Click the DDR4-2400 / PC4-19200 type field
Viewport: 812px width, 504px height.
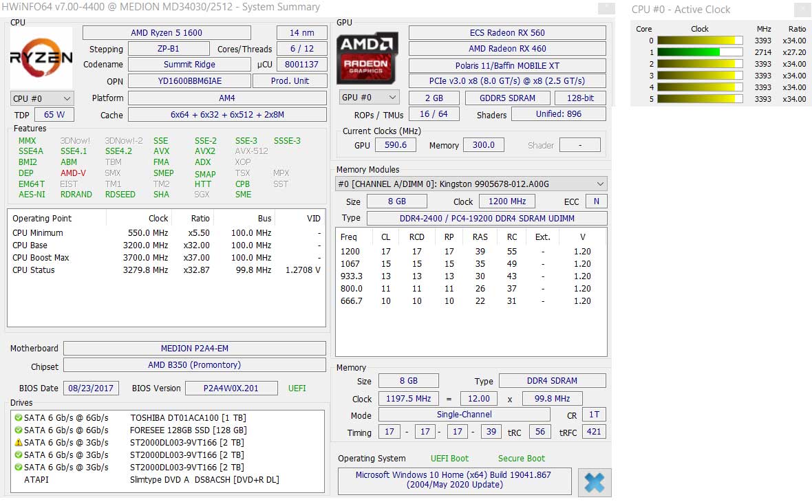click(x=487, y=219)
